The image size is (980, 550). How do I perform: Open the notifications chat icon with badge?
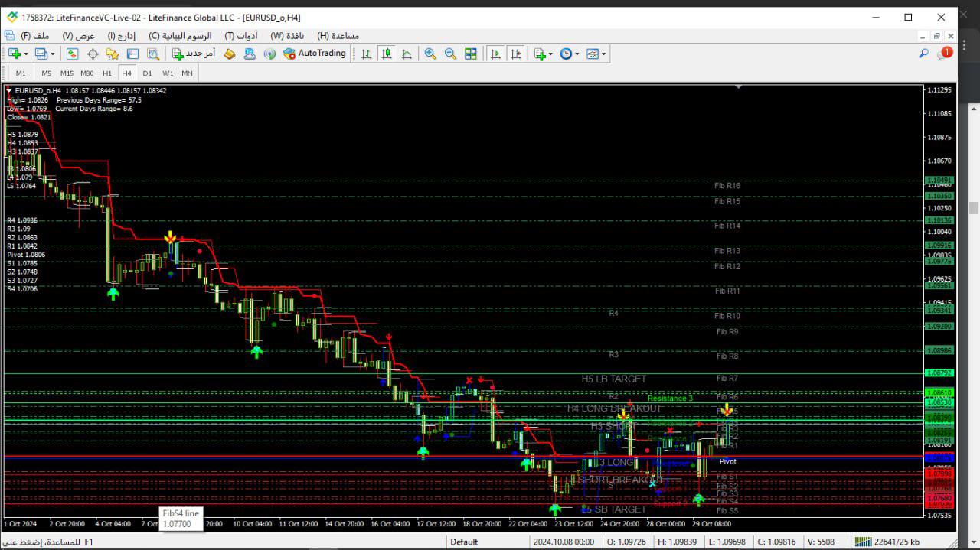(x=944, y=54)
